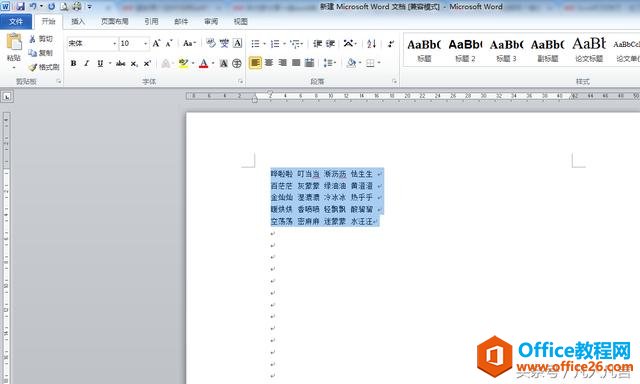
Task: Apply numbered list icon
Action: (275, 43)
